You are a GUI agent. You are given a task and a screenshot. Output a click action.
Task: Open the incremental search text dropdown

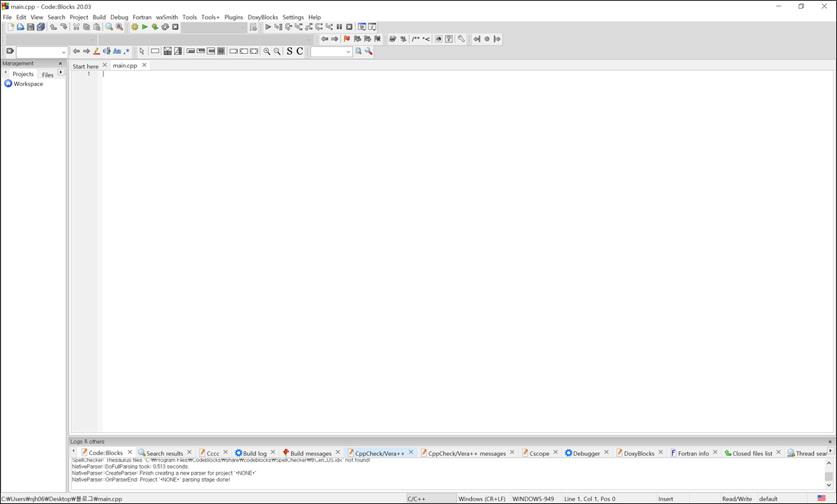tap(64, 52)
